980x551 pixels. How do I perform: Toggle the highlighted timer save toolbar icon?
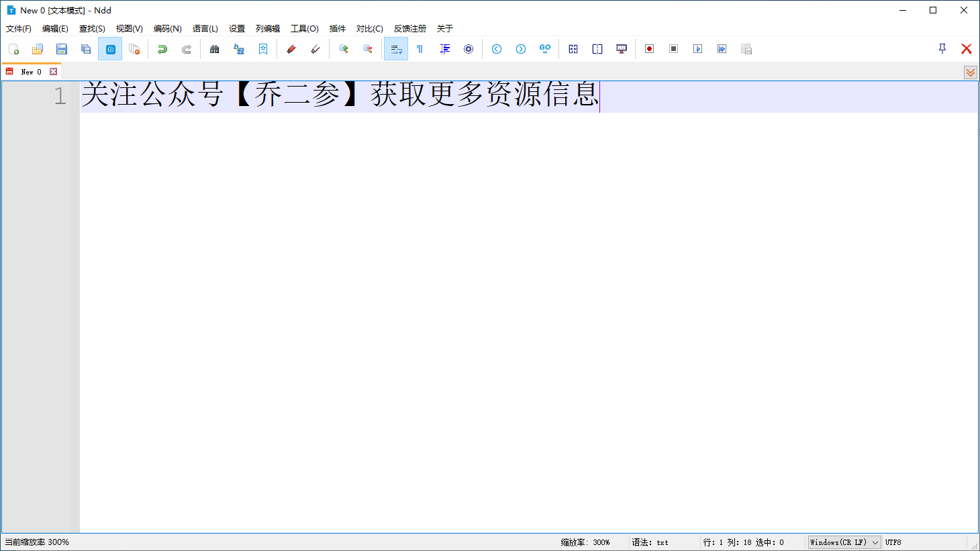(x=110, y=49)
